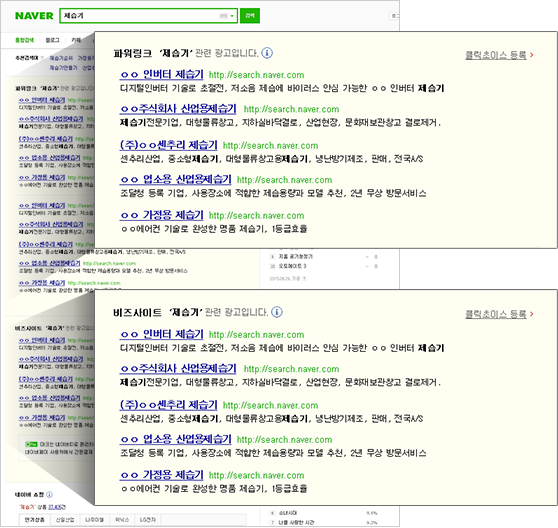Click 비즈사이트 heading in the enlarged panel
Image resolution: width=558 pixels, height=528 pixels.
click(137, 312)
